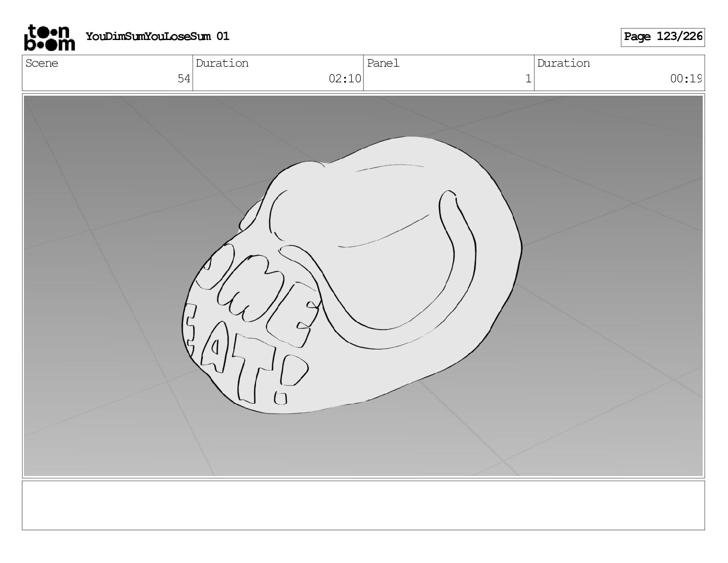Select the project title 'YouDimSumYouLoseSum 01'

click(x=157, y=36)
